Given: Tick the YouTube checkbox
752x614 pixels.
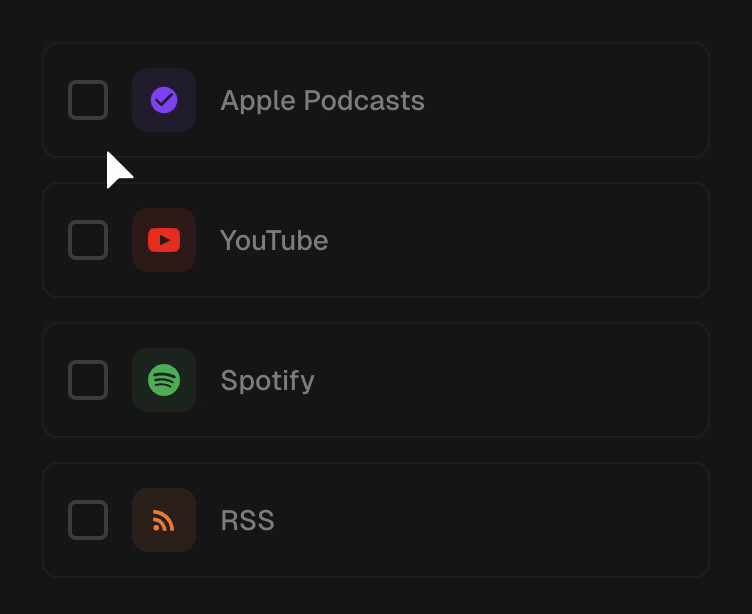Looking at the screenshot, I should point(88,240).
